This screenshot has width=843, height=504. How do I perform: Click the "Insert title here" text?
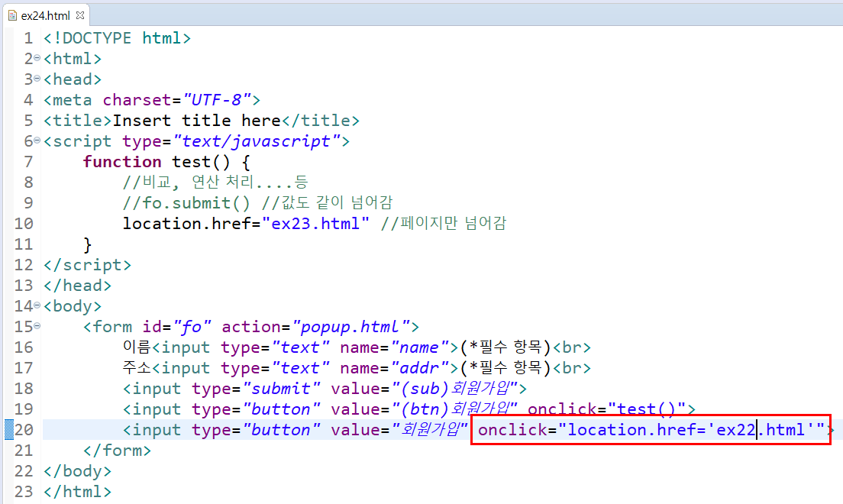pos(197,121)
